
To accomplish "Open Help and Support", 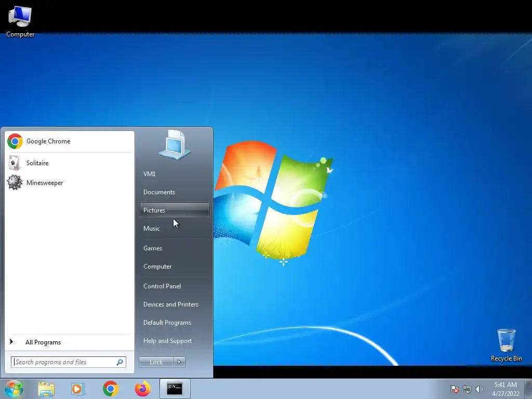I will 175,341.
